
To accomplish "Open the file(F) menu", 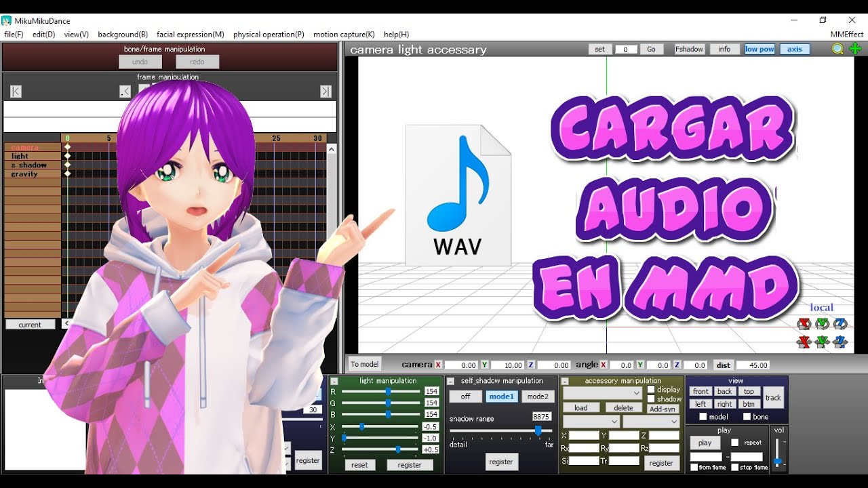I will point(14,34).
